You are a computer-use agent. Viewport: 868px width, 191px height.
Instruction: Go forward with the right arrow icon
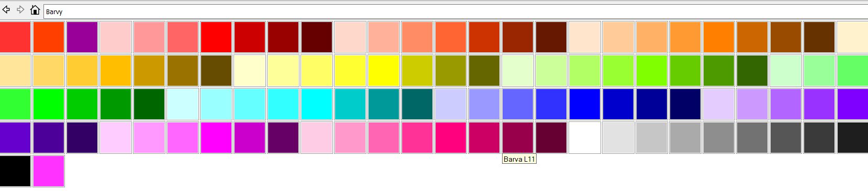coord(20,10)
